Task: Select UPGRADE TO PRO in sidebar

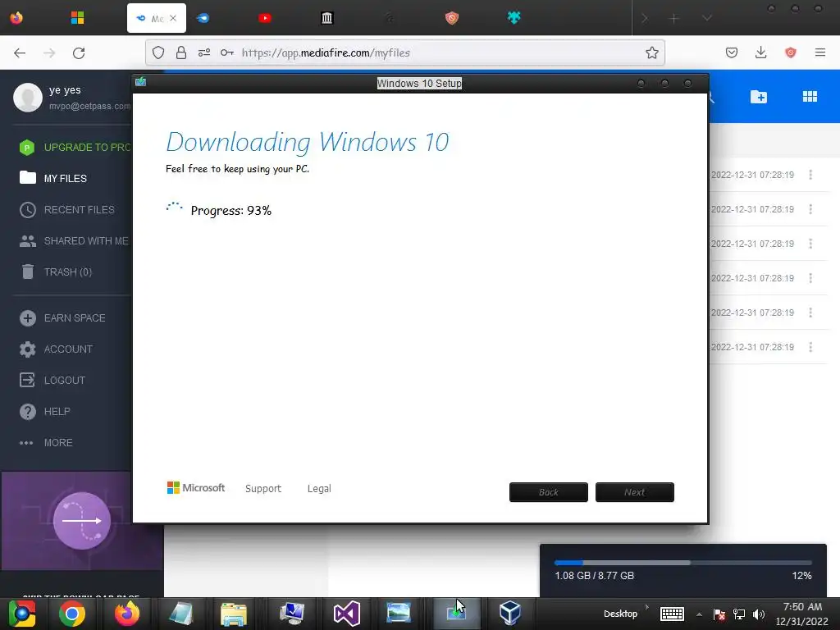Action: [x=75, y=148]
